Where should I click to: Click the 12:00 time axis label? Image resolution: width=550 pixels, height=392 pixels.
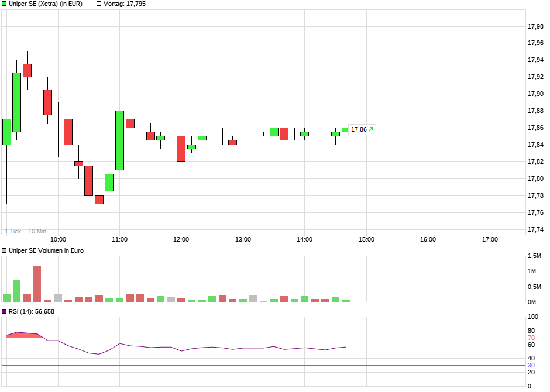tap(181, 239)
